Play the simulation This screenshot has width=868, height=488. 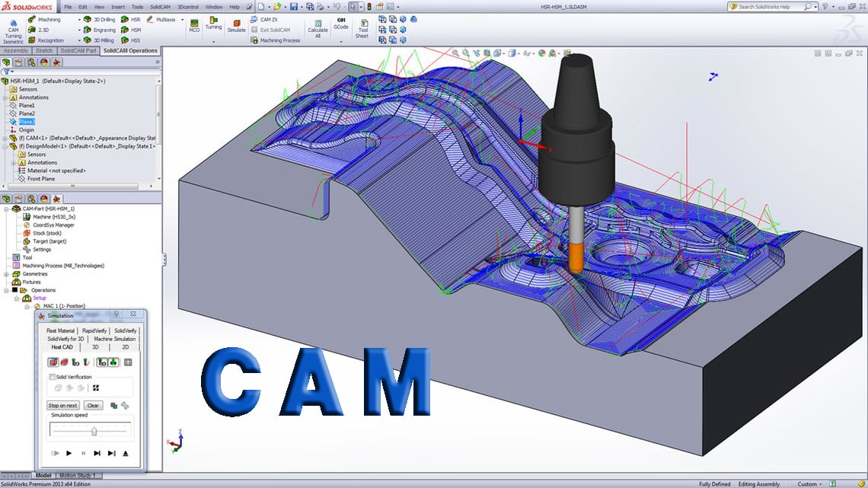click(69, 453)
